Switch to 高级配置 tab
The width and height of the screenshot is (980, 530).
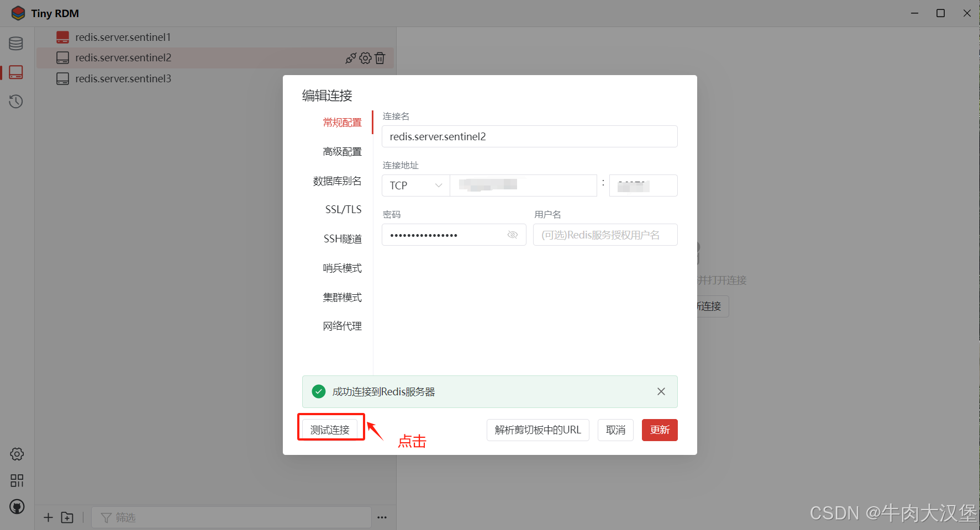(x=343, y=152)
